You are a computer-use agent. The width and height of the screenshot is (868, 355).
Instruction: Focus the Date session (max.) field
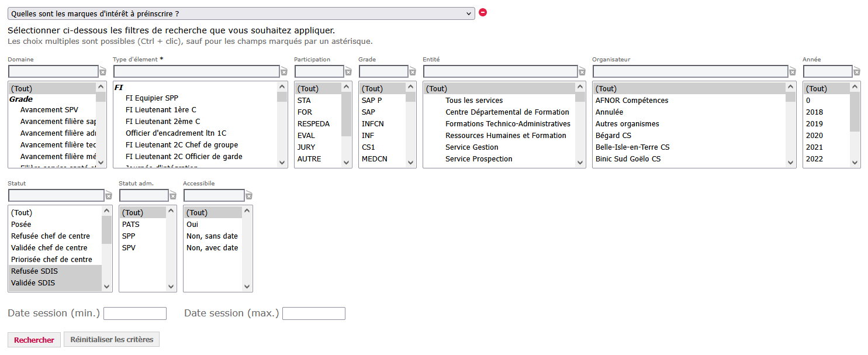click(x=314, y=313)
